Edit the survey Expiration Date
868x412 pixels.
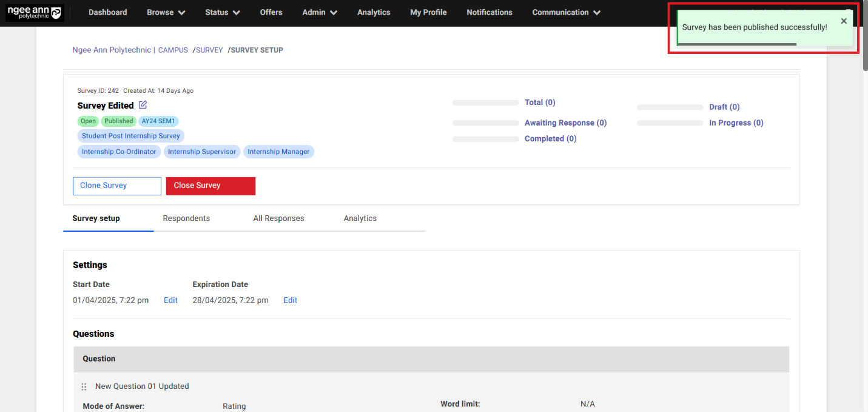click(x=290, y=300)
